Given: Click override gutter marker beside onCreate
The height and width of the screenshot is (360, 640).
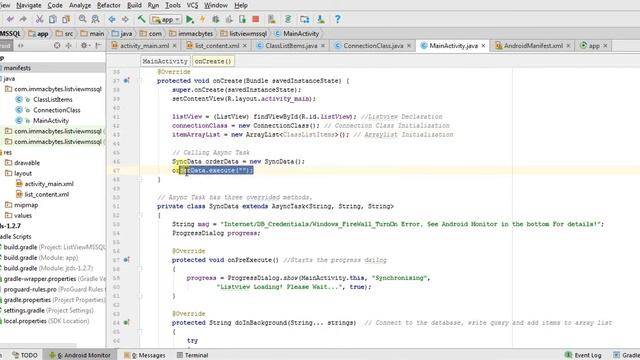Looking at the screenshot, I should coord(127,80).
